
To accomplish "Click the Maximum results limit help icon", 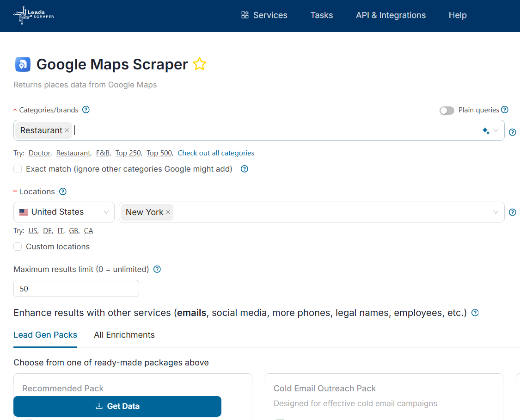I will (x=157, y=269).
